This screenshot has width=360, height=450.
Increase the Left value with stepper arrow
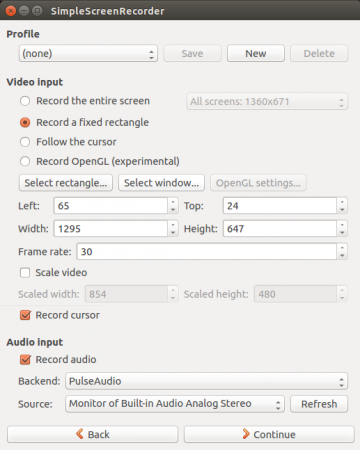click(x=173, y=202)
